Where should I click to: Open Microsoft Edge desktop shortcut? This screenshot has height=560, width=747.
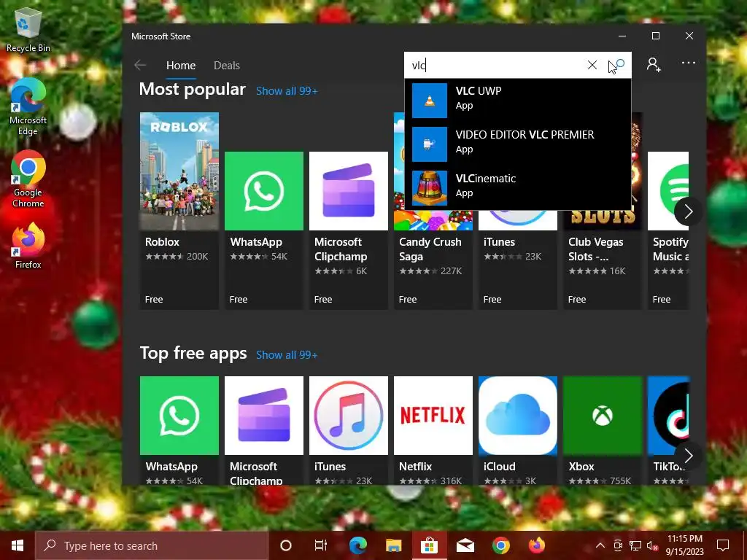(x=28, y=107)
